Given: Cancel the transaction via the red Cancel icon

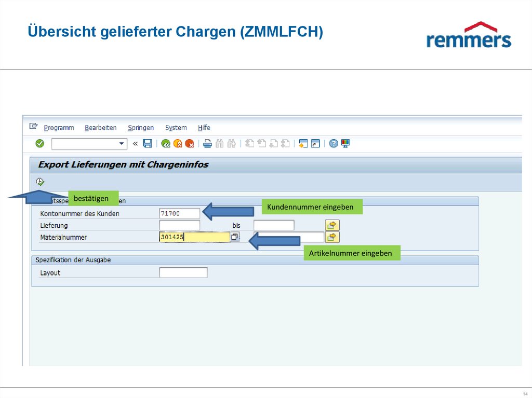Looking at the screenshot, I should click(x=189, y=143).
